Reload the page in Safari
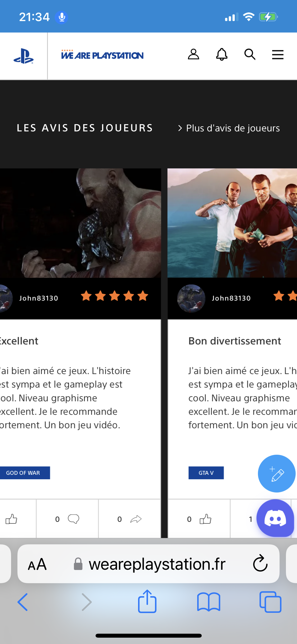The height and width of the screenshot is (644, 297). (260, 563)
